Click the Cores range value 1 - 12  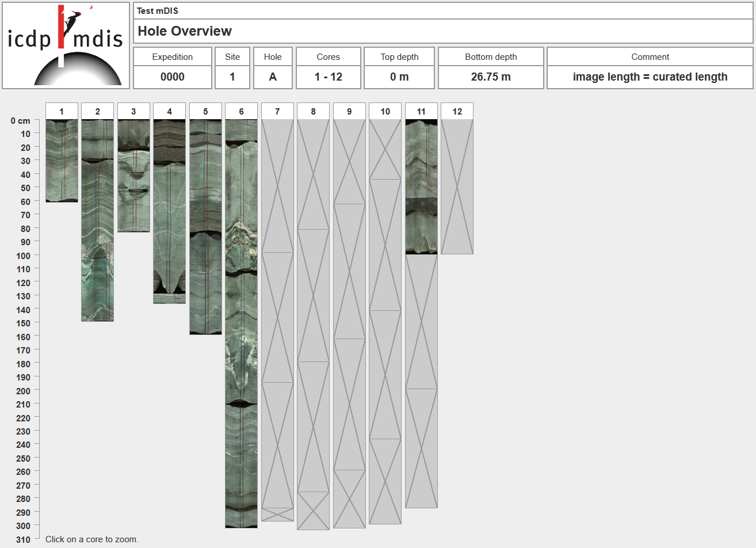pyautogui.click(x=328, y=77)
